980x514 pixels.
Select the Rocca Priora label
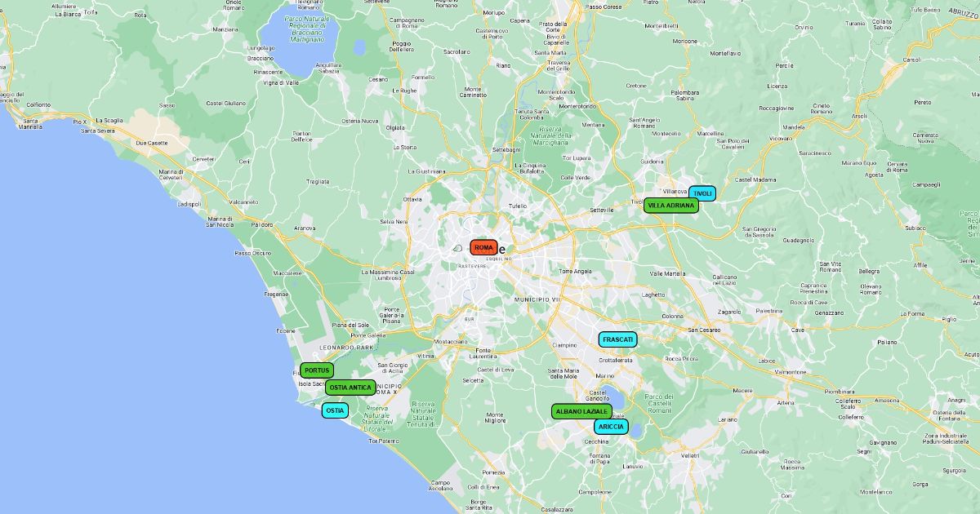(x=682, y=359)
